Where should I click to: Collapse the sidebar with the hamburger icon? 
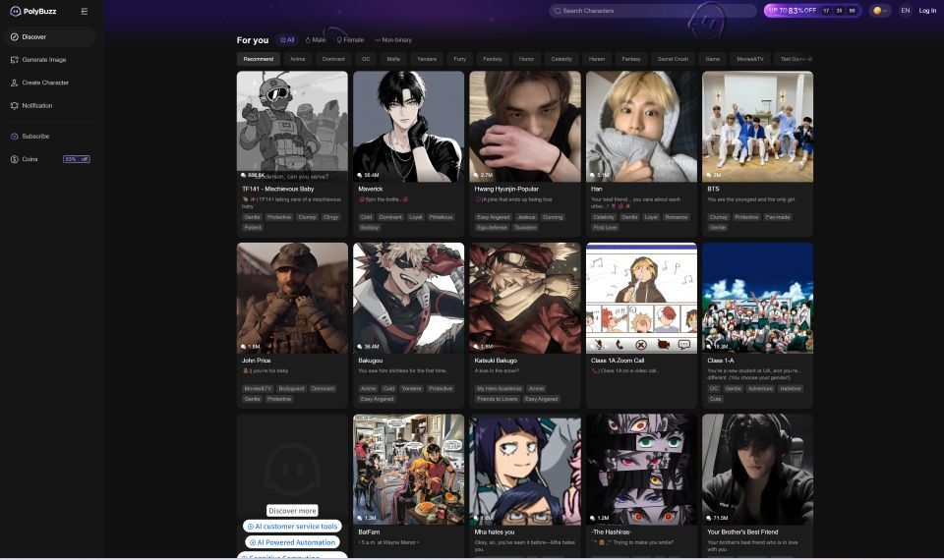pos(85,12)
